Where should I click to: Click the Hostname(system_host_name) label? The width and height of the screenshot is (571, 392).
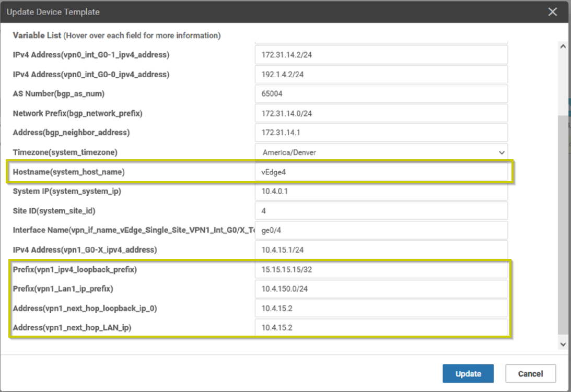(68, 172)
